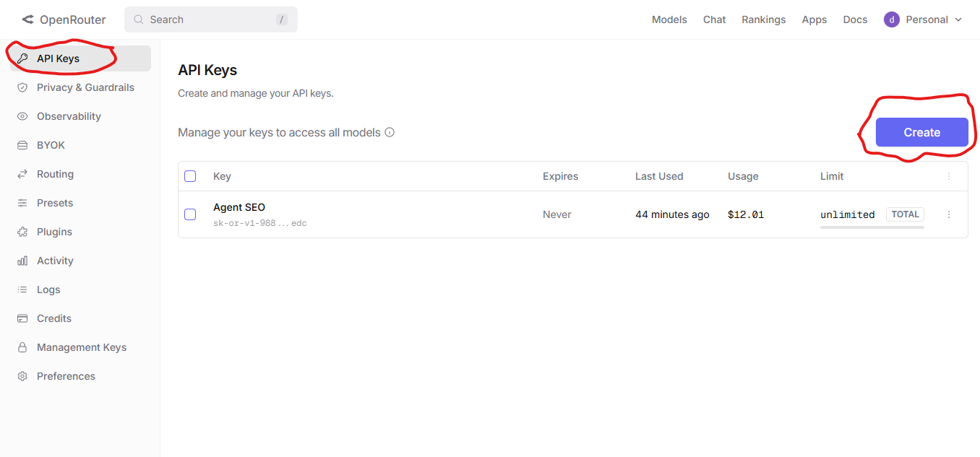Tick the select-all checkbox in table header
The image size is (980, 457).
point(190,176)
